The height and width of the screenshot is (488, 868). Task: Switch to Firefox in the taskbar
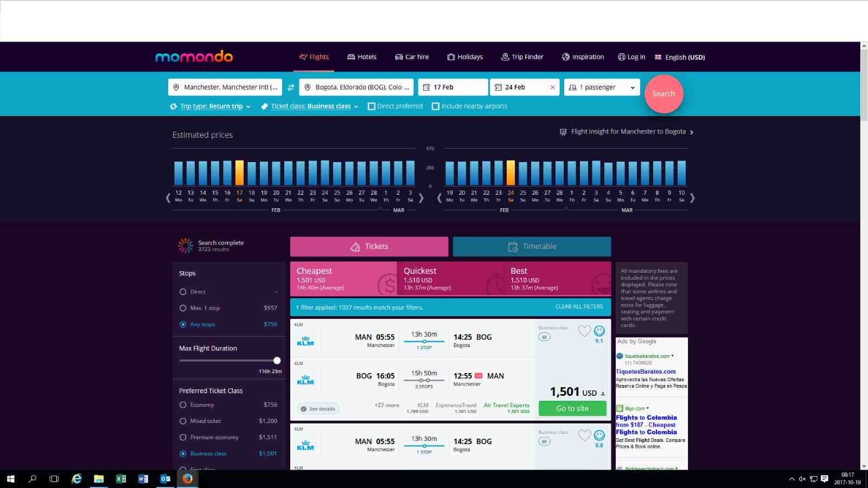pos(188,479)
